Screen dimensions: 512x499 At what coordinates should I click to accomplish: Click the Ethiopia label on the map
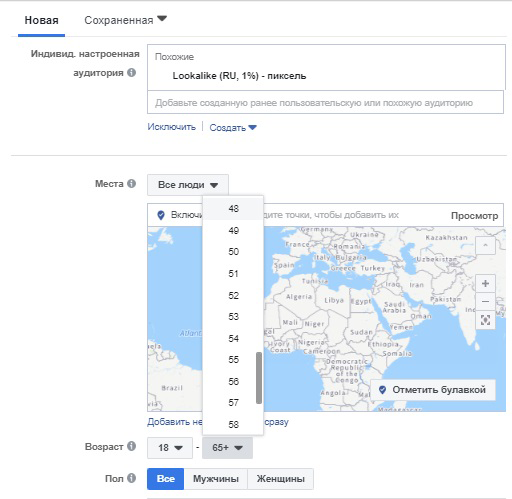383,344
